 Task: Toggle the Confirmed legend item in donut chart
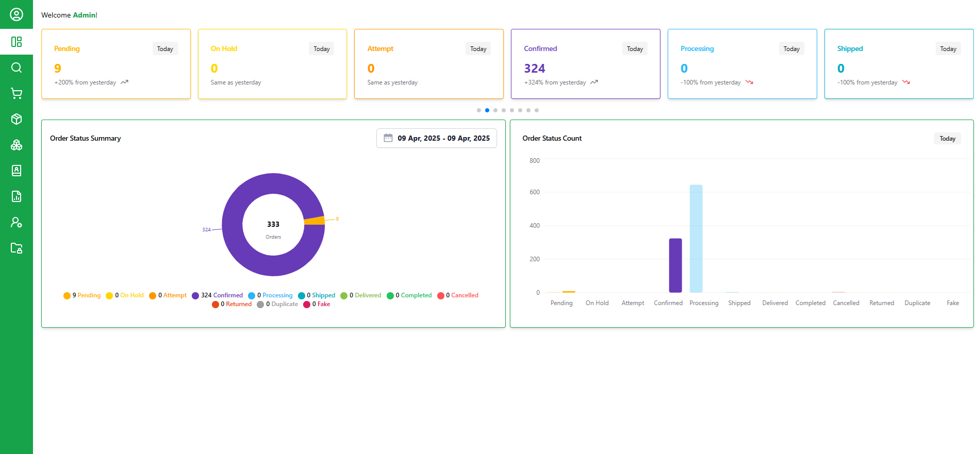[x=217, y=295]
